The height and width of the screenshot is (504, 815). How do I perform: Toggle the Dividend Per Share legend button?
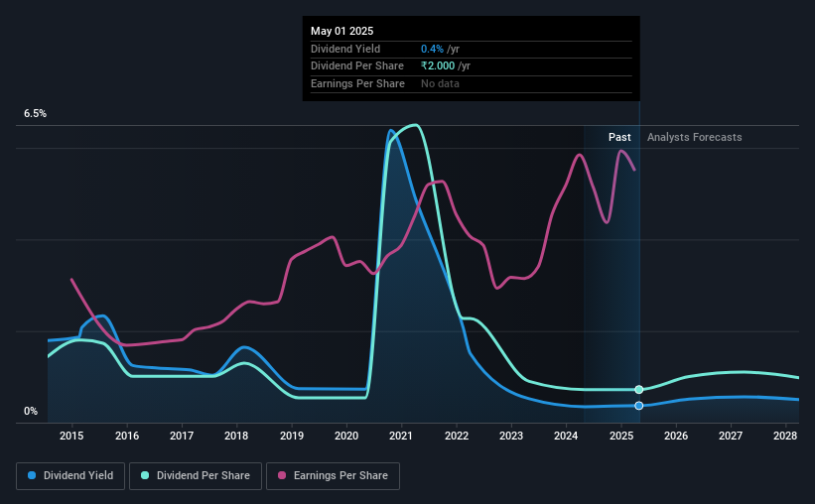pyautogui.click(x=196, y=476)
